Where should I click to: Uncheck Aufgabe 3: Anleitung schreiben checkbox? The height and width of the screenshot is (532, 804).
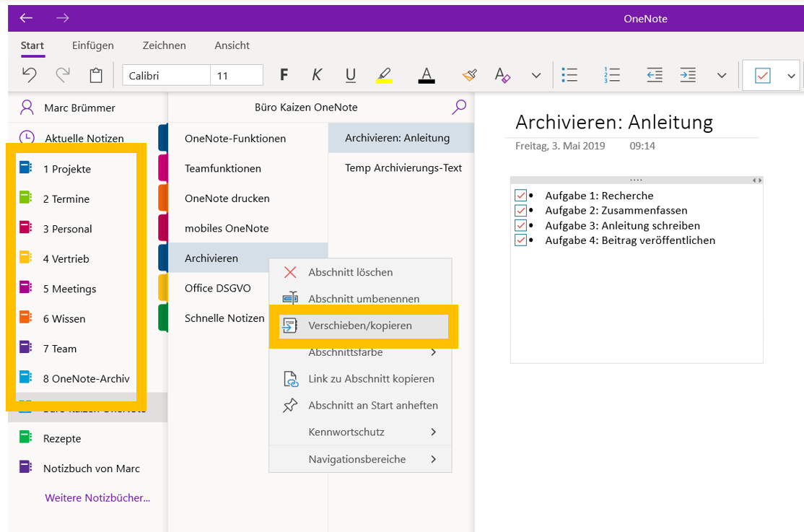pos(520,225)
